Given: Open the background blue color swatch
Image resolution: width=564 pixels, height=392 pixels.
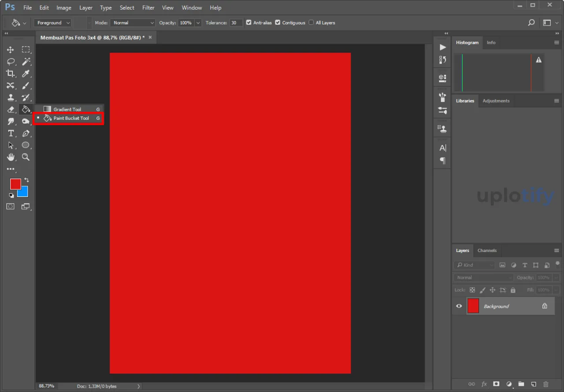Looking at the screenshot, I should tap(24, 193).
